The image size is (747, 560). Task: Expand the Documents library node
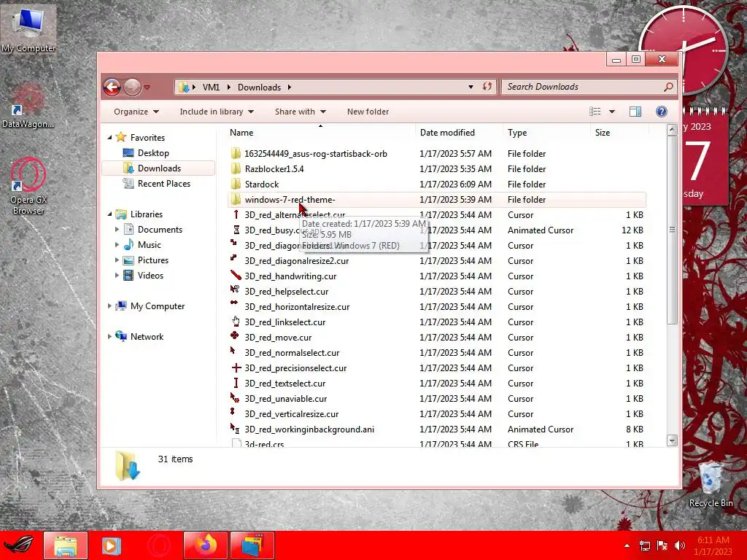[117, 230]
